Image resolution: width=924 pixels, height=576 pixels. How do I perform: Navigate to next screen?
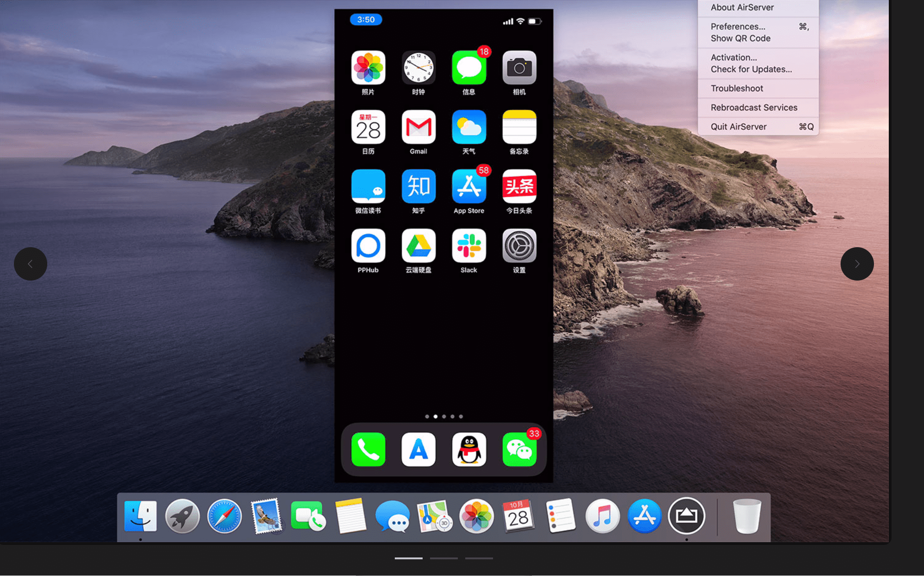pyautogui.click(x=856, y=264)
